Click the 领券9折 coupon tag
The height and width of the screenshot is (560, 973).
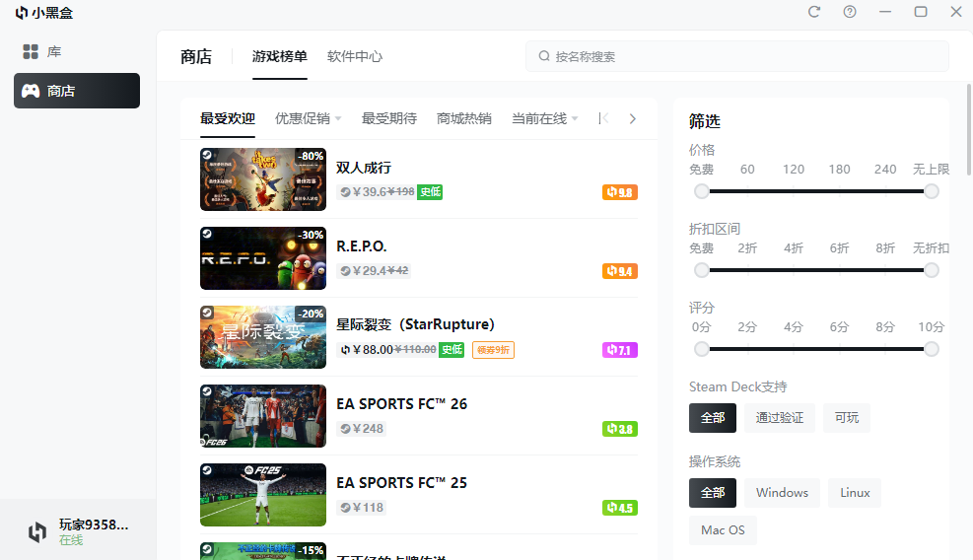coord(493,350)
